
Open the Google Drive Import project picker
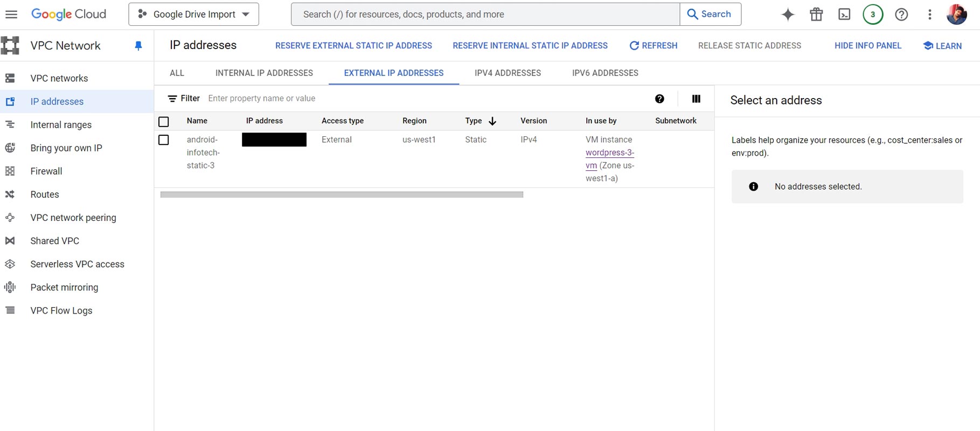point(193,15)
